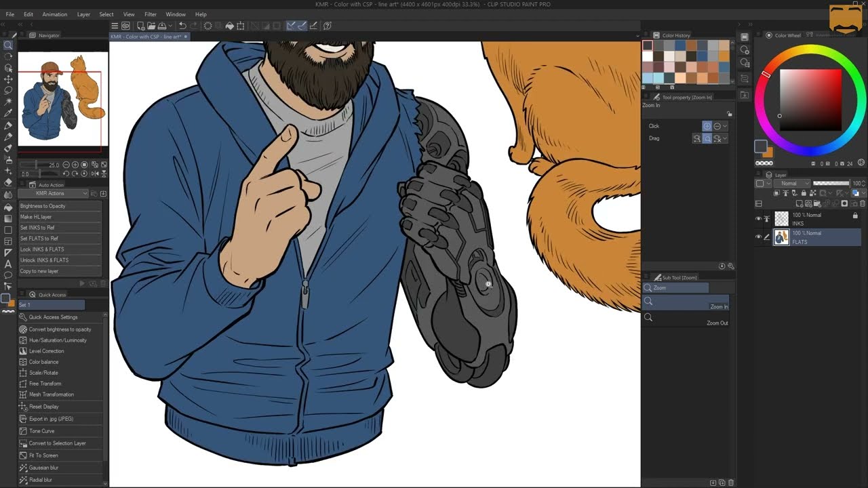Click the flip horizontal icon in Navigator
The width and height of the screenshot is (868, 488).
(x=95, y=174)
